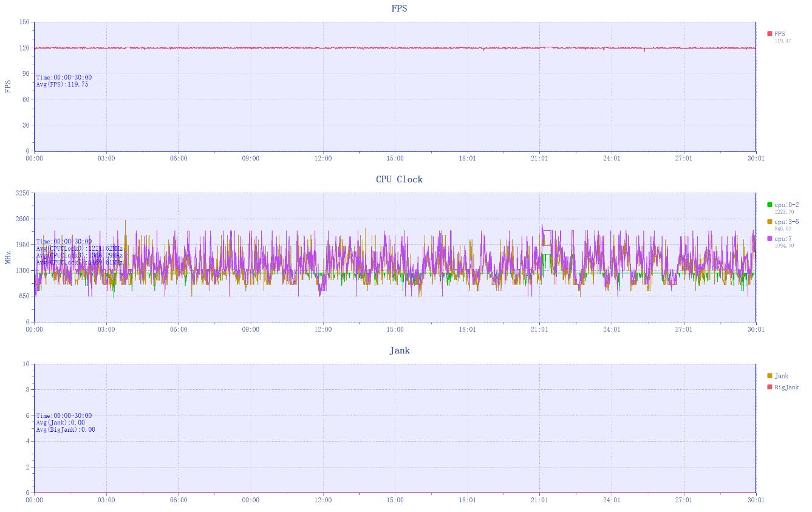Click the 150 label on FPS y-axis
The width and height of the screenshot is (812, 512).
(x=24, y=22)
